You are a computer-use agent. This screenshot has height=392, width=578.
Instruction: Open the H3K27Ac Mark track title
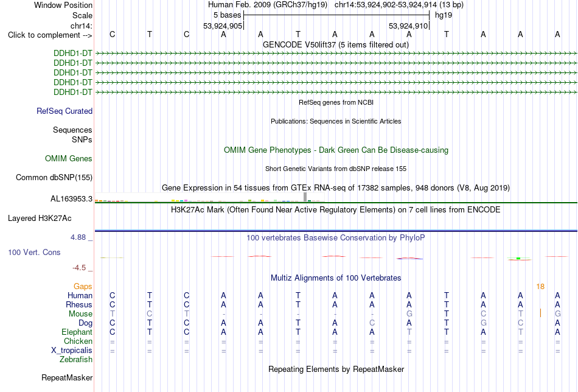[336, 210]
